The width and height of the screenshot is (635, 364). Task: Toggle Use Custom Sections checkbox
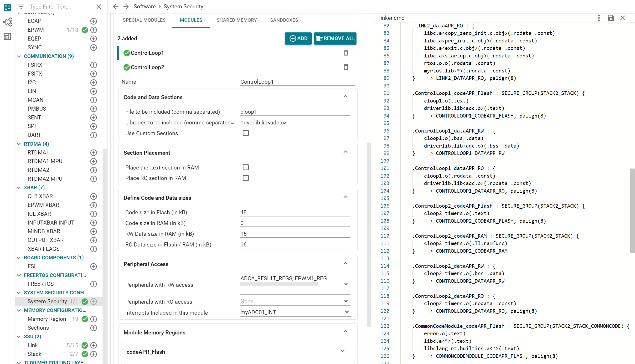tap(245, 133)
